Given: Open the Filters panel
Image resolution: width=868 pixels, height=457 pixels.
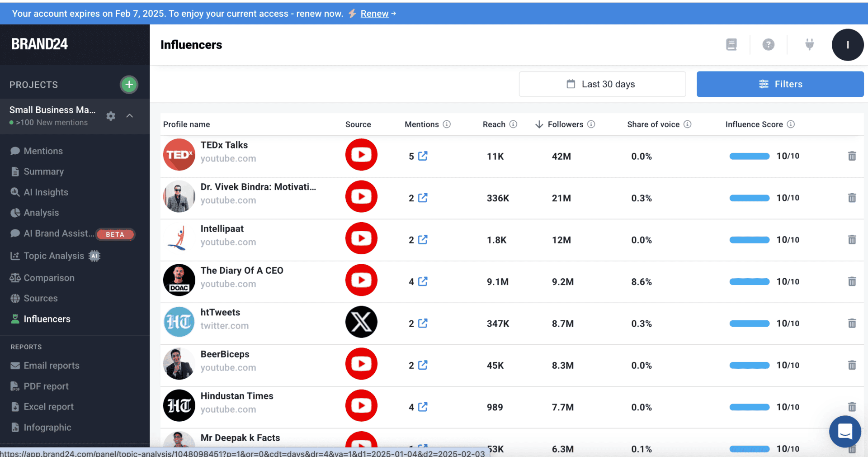Looking at the screenshot, I should point(780,84).
